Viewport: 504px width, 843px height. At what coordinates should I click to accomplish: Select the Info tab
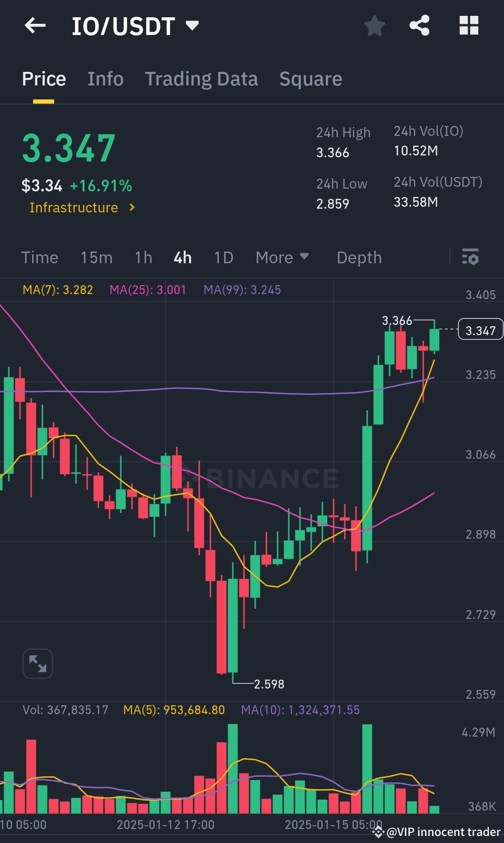(105, 78)
